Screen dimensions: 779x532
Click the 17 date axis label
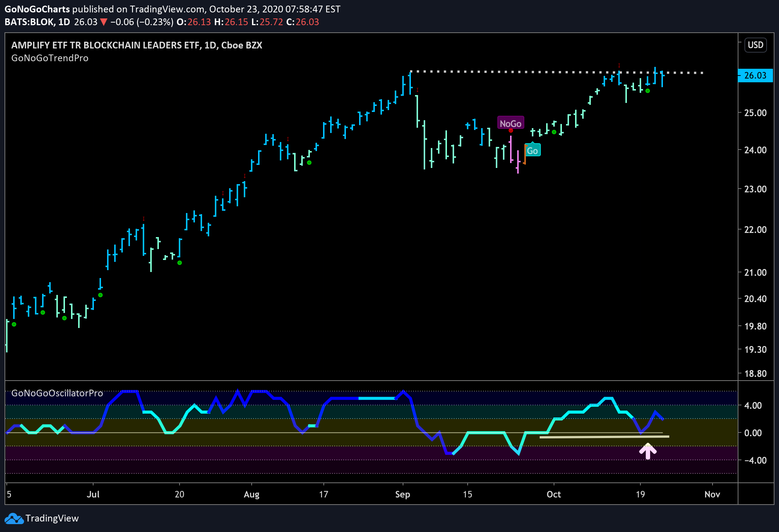[x=323, y=494]
